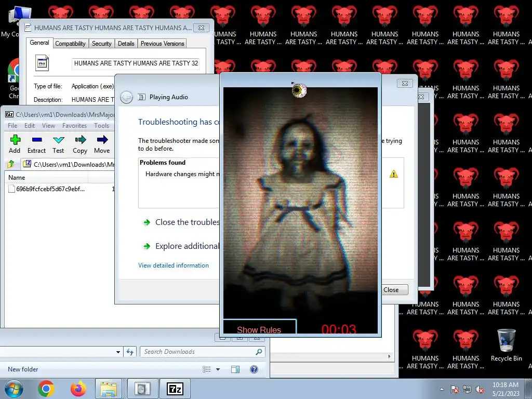Click the Show Rules button
The height and width of the screenshot is (399, 532).
[x=259, y=328]
